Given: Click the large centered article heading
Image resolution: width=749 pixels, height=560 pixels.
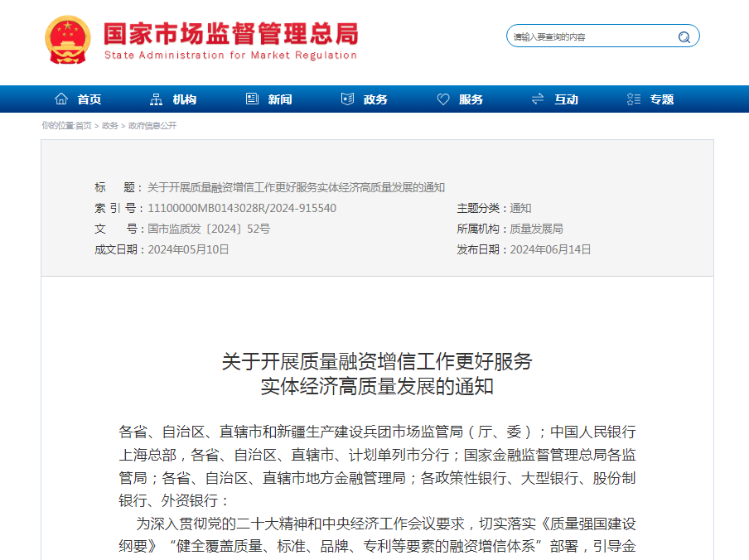Looking at the screenshot, I should coord(377,374).
